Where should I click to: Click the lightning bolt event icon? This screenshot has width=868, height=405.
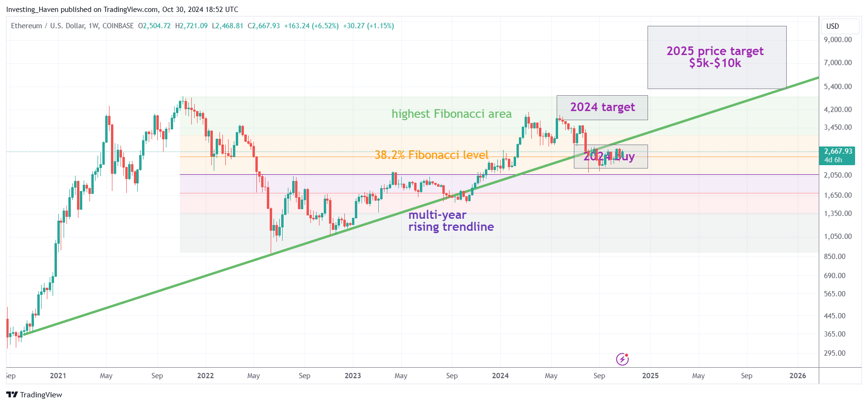[622, 359]
